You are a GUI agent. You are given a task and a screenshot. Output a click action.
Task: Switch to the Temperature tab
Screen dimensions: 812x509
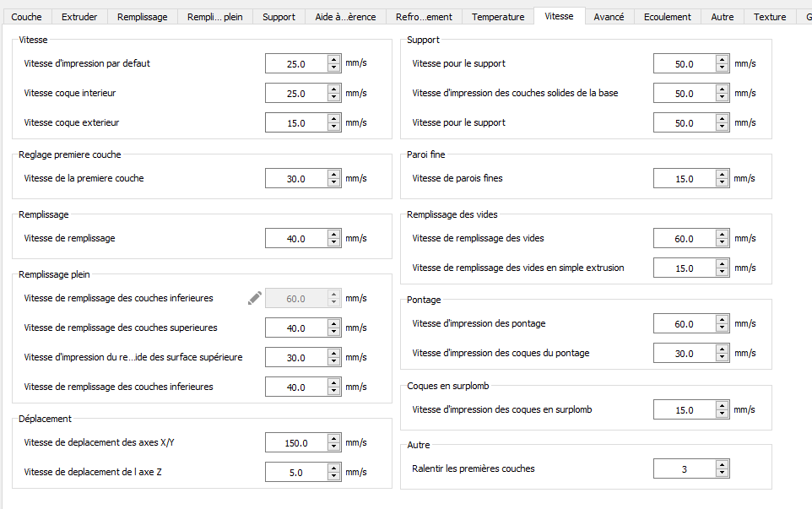(x=498, y=17)
